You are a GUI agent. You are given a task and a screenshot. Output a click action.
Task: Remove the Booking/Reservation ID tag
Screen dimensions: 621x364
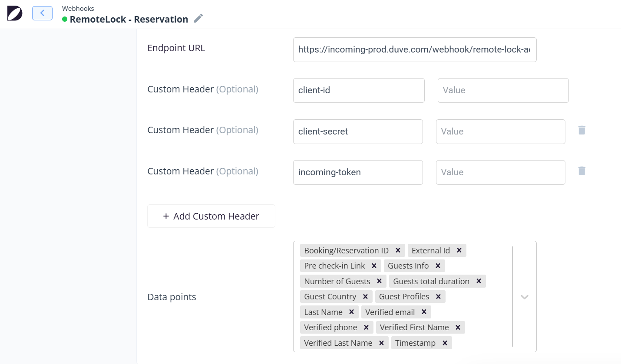pyautogui.click(x=398, y=250)
